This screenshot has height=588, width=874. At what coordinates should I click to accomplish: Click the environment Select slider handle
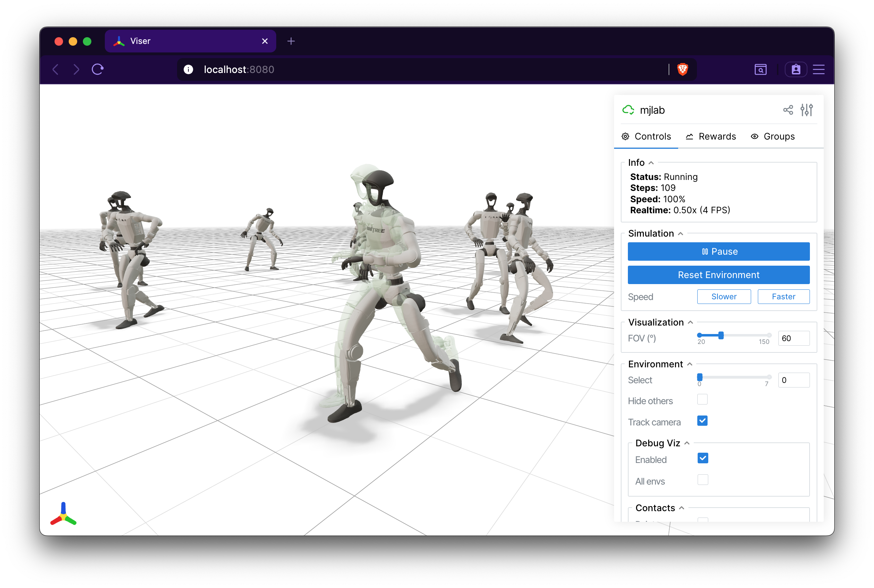click(x=700, y=377)
